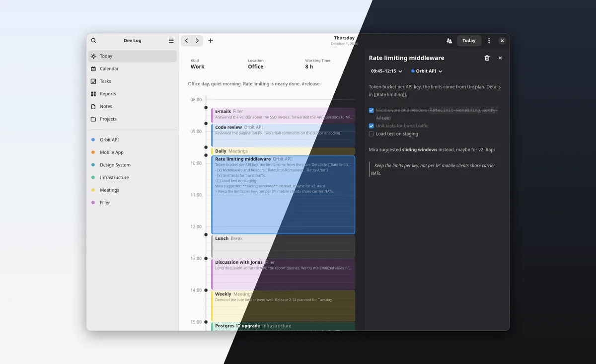Open the Today view in sidebar

coord(132,56)
